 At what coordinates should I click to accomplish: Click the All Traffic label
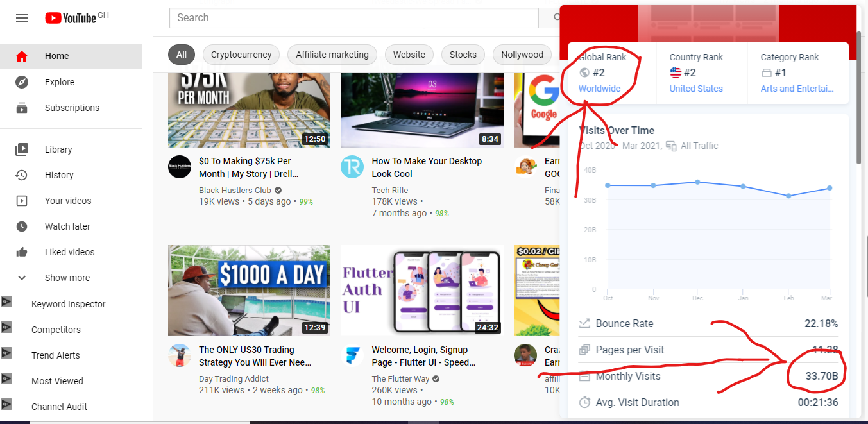click(x=699, y=146)
